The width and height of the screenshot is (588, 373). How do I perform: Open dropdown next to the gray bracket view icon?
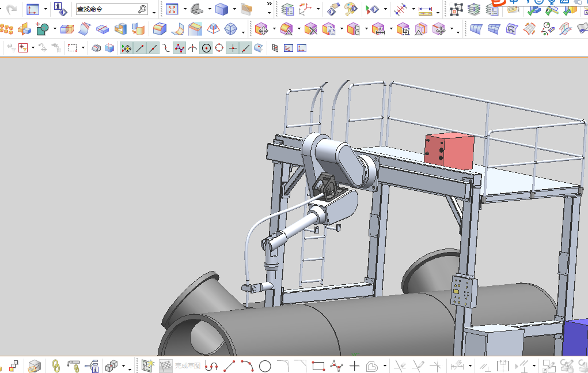[x=210, y=9]
